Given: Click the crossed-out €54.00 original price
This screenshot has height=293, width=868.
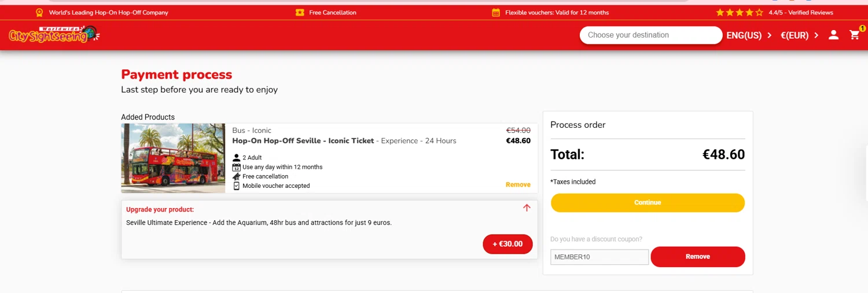Looking at the screenshot, I should pos(518,131).
